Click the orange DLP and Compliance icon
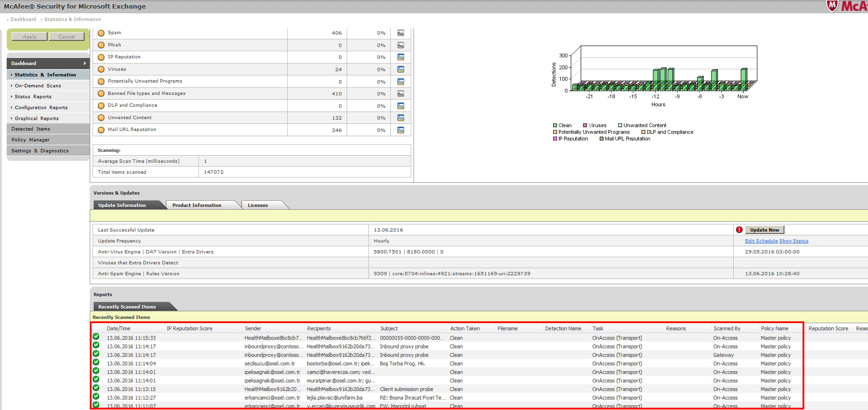 click(101, 106)
